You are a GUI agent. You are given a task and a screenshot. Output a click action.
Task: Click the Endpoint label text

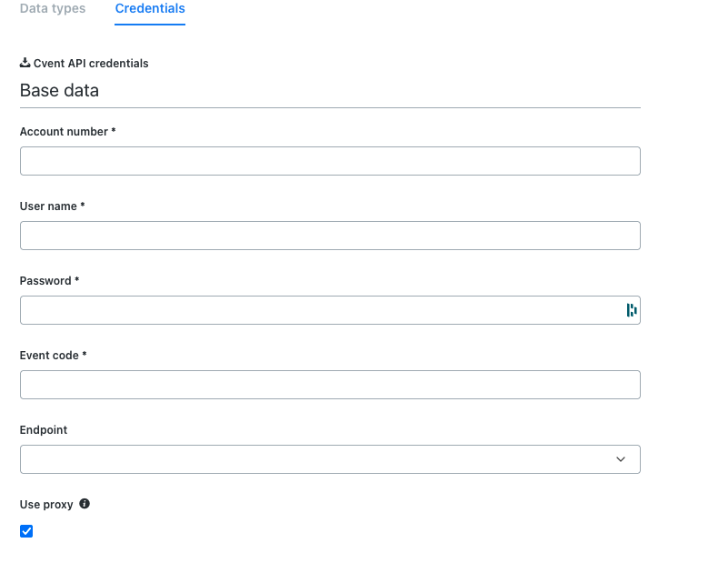(44, 430)
